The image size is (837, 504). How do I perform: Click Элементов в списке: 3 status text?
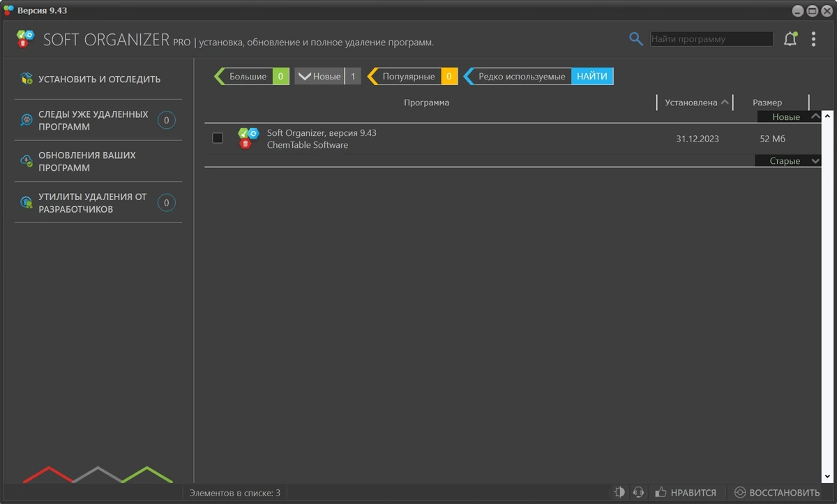click(235, 493)
